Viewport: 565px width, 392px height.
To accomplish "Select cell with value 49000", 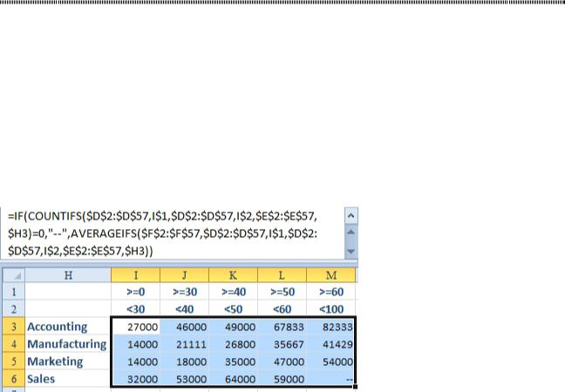I will point(233,327).
